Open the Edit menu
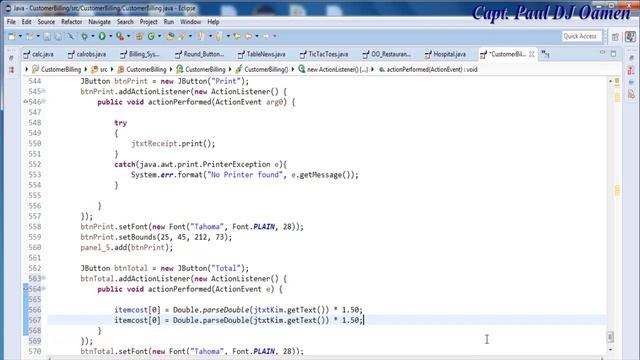 (27, 22)
